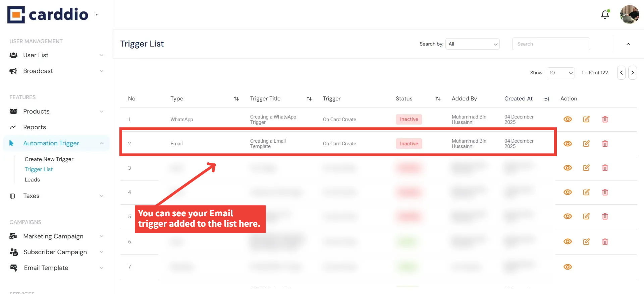Sort the table by Type column
The height and width of the screenshot is (294, 644).
pyautogui.click(x=236, y=98)
